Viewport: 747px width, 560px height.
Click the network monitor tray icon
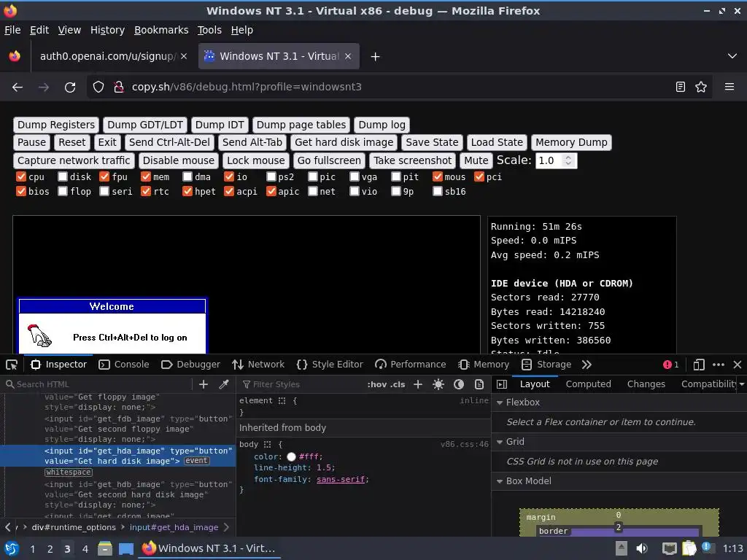(670, 548)
